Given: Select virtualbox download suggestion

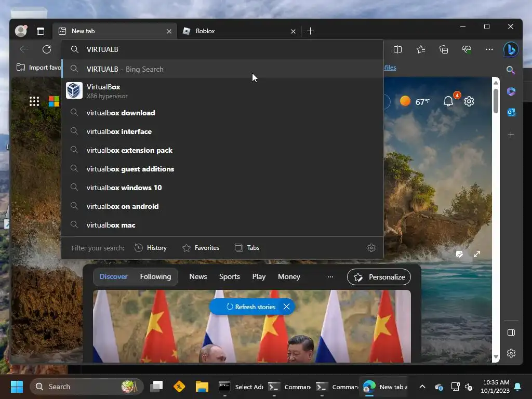Looking at the screenshot, I should (x=222, y=113).
